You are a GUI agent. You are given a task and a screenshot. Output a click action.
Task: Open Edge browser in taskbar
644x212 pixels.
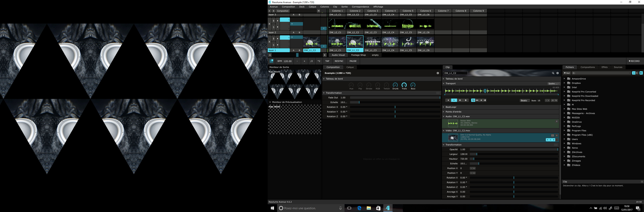click(x=359, y=208)
